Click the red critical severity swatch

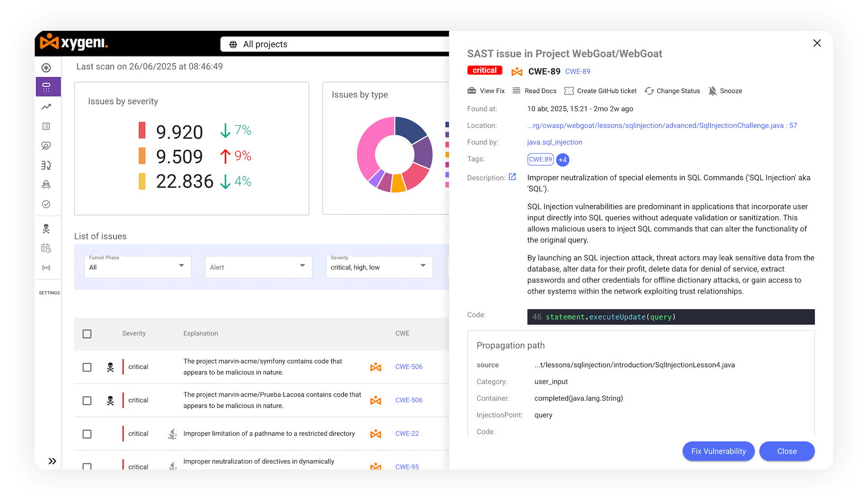(142, 130)
